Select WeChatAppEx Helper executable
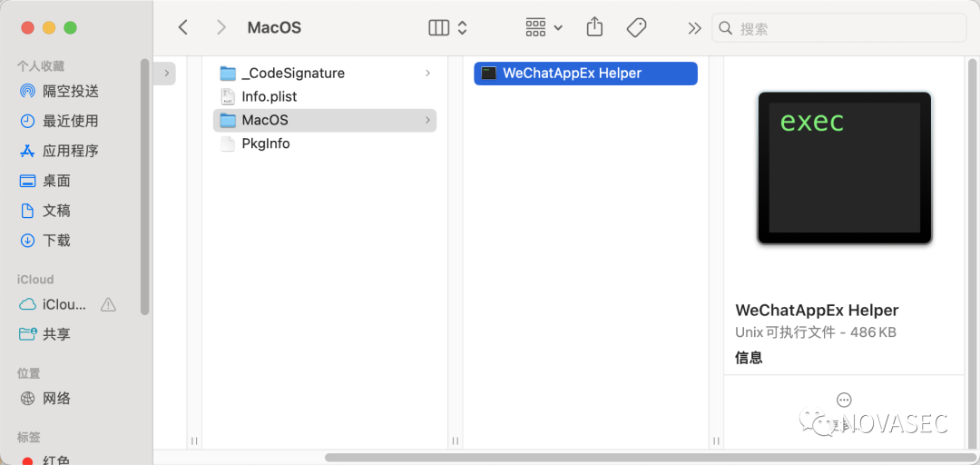Screen dimensions: 980x465 tap(585, 74)
